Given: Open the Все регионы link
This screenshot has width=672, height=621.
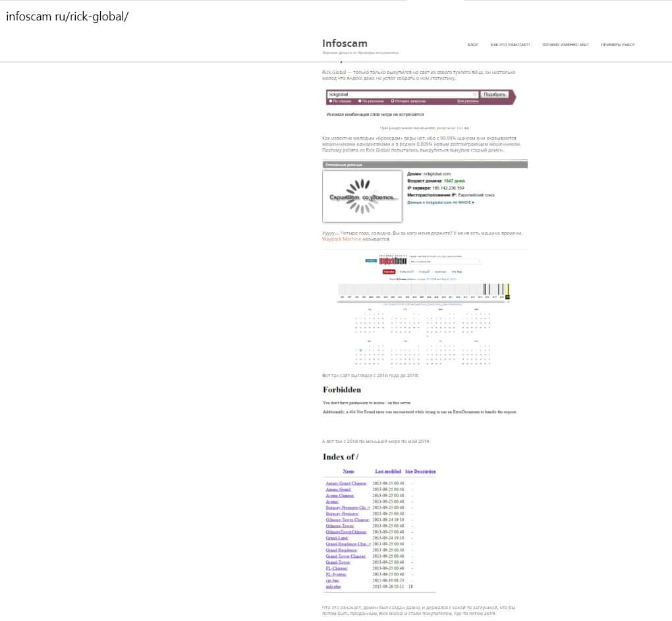Looking at the screenshot, I should tap(468, 102).
